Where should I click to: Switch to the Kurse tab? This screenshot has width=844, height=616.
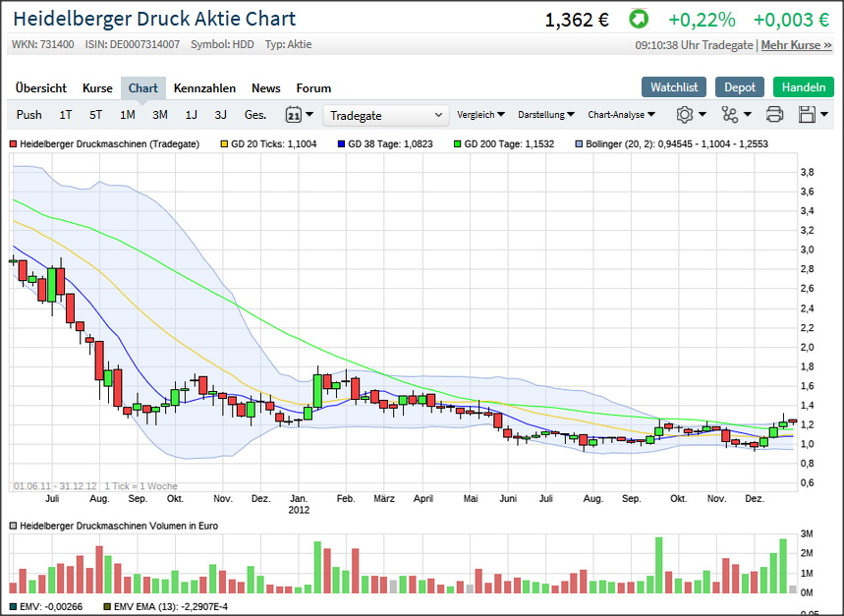(97, 88)
